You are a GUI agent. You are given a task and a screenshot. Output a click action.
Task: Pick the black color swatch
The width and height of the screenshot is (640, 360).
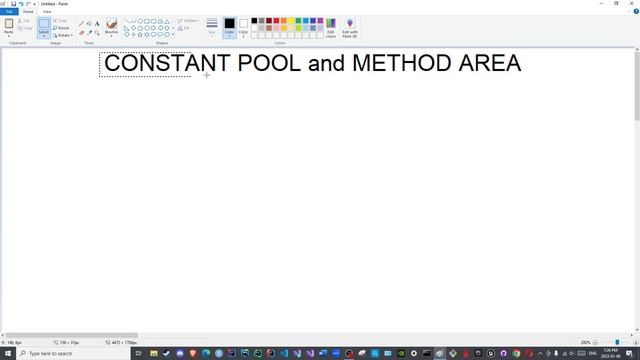tap(254, 20)
